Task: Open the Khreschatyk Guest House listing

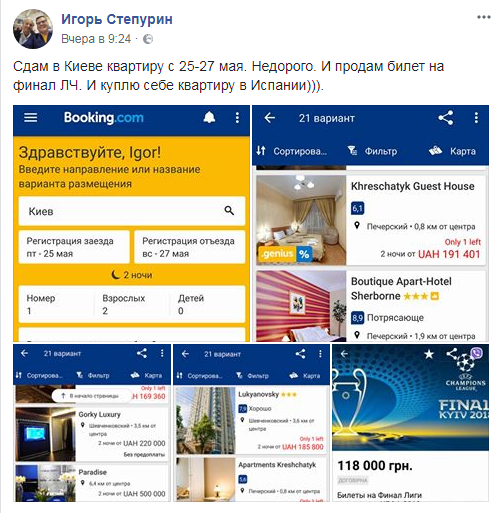Action: click(x=370, y=220)
